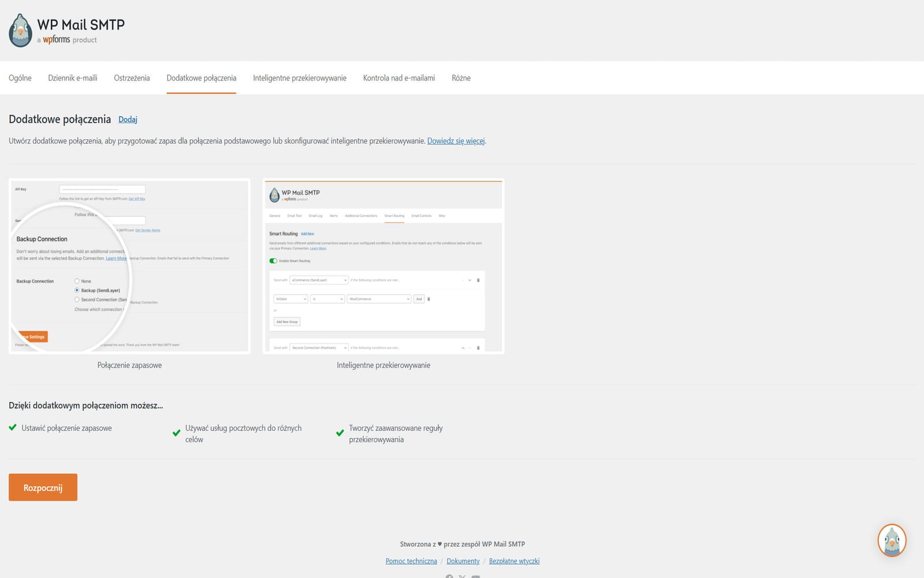The image size is (924, 578).
Task: Enlarge the Inteligentne przekierowywanie screenshot thumbnail
Action: (x=383, y=266)
